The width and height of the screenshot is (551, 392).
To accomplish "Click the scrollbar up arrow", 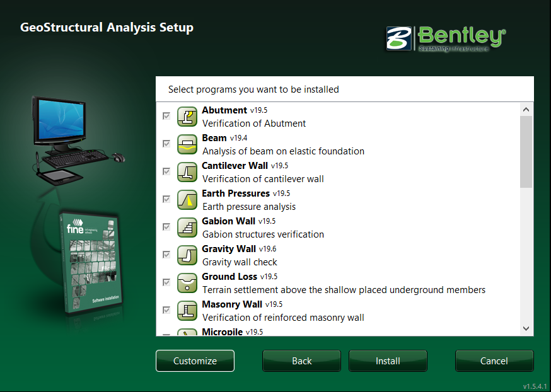I will point(526,109).
